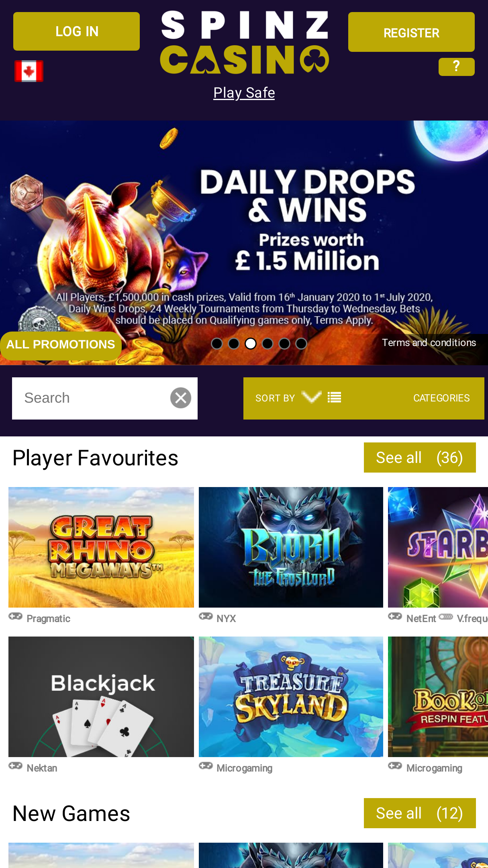This screenshot has width=488, height=868.
Task: Click the gamepad icon beside Nektan
Action: coord(16,766)
